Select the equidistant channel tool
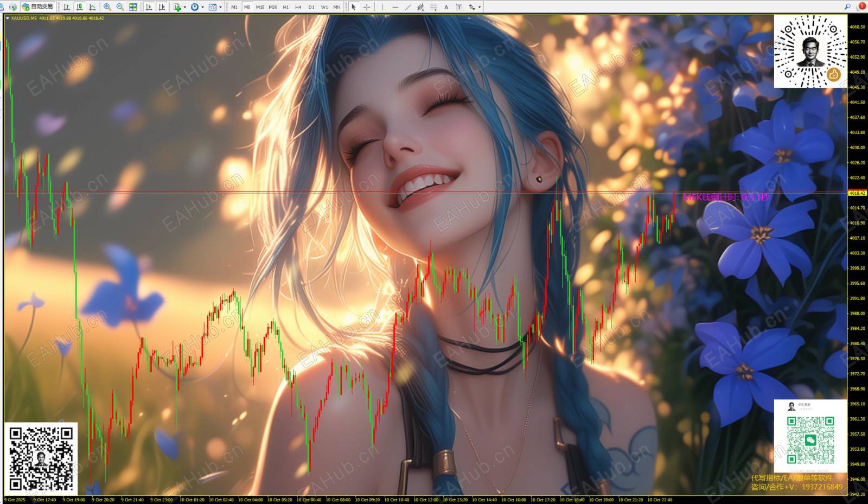868x504 pixels. coord(421,7)
